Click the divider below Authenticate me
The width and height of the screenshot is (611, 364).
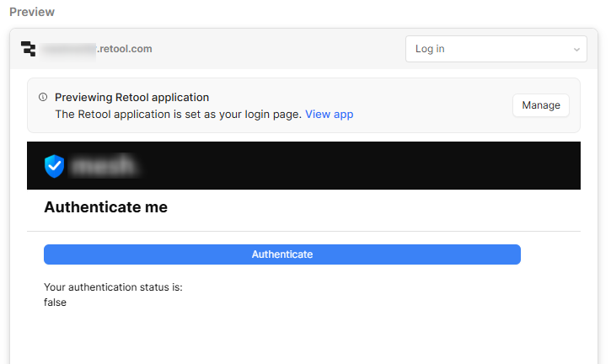(303, 231)
